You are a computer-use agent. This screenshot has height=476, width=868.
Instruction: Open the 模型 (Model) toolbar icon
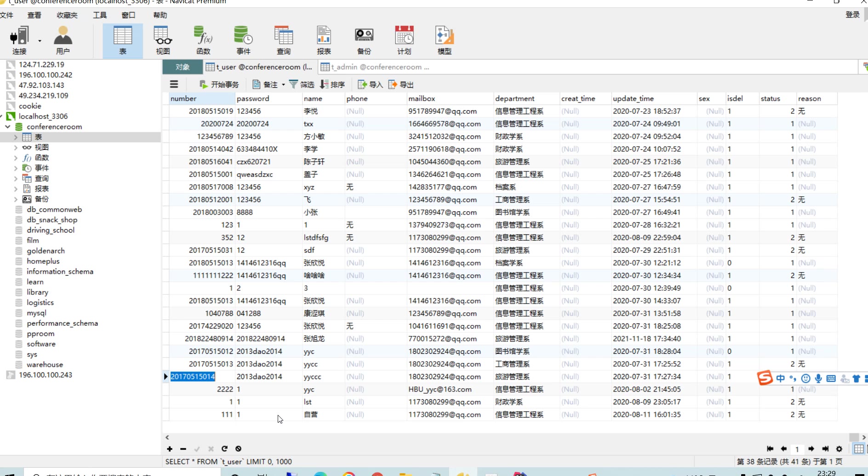tap(444, 40)
